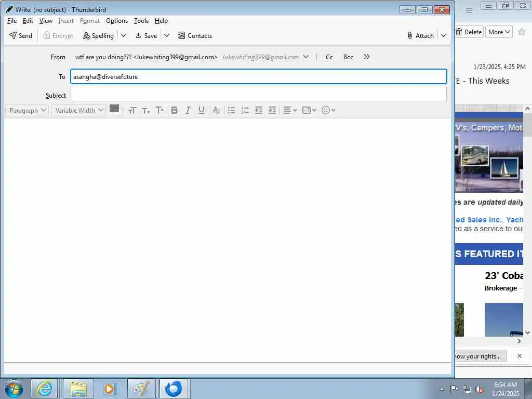Add a Cc field
The image size is (532, 399).
[329, 57]
